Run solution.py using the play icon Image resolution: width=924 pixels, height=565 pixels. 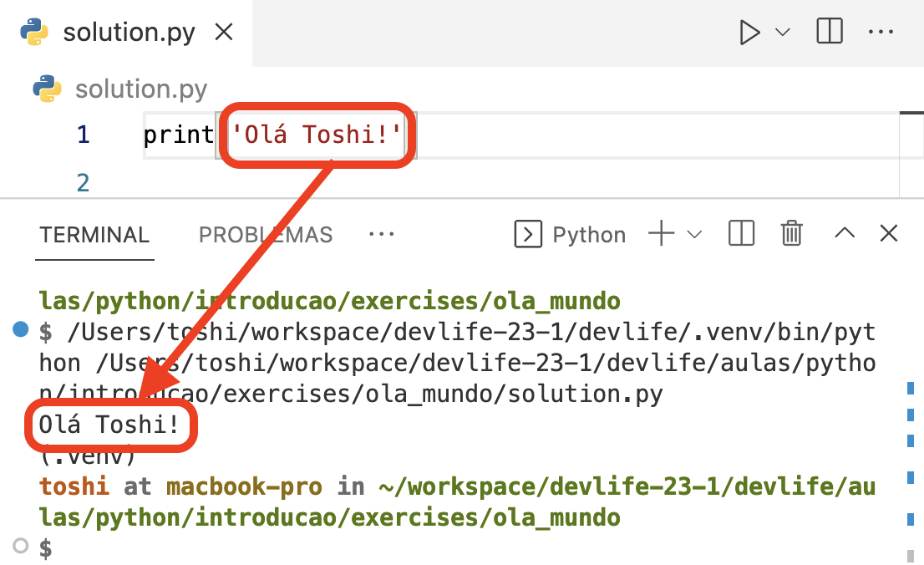click(750, 32)
